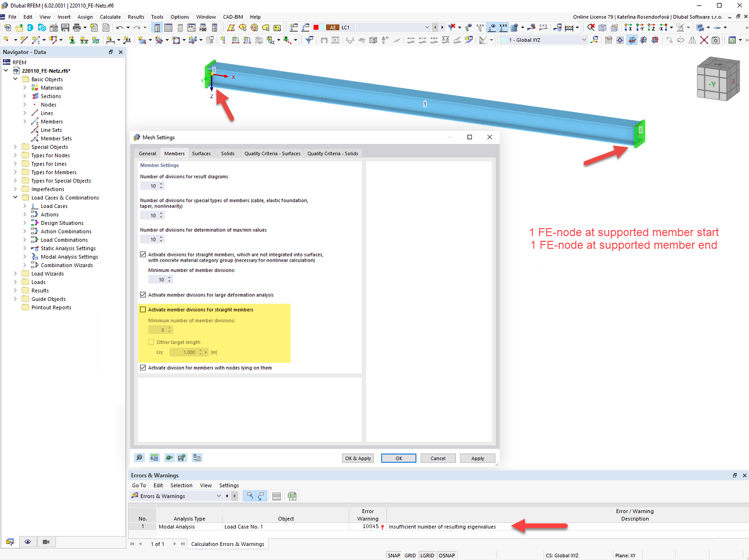Image resolution: width=749 pixels, height=560 pixels.
Task: Open the Results menu
Action: (136, 17)
